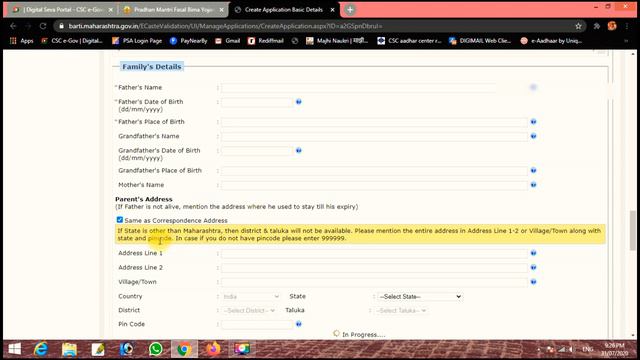Go back using browser back arrow

13,26
